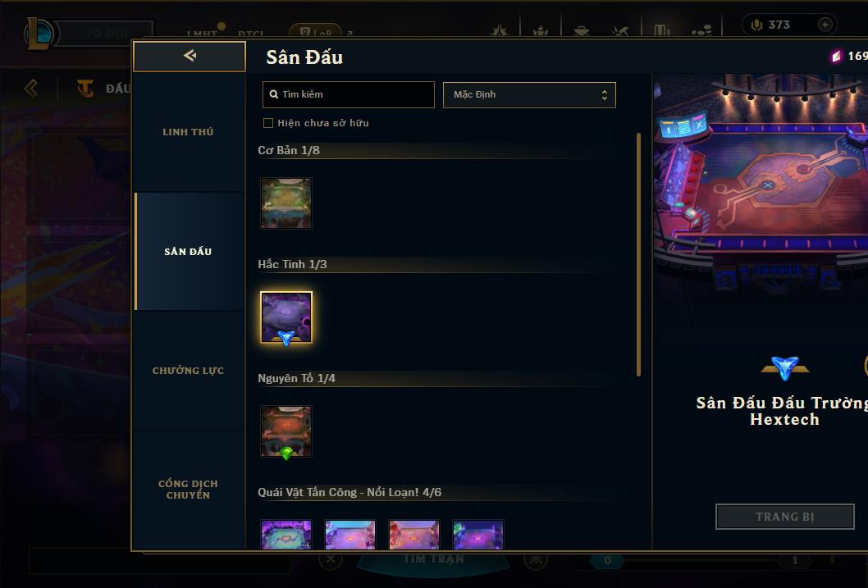This screenshot has width=868, height=588.
Task: Select the third Quái Vật Tấn Công arena
Action: (414, 535)
